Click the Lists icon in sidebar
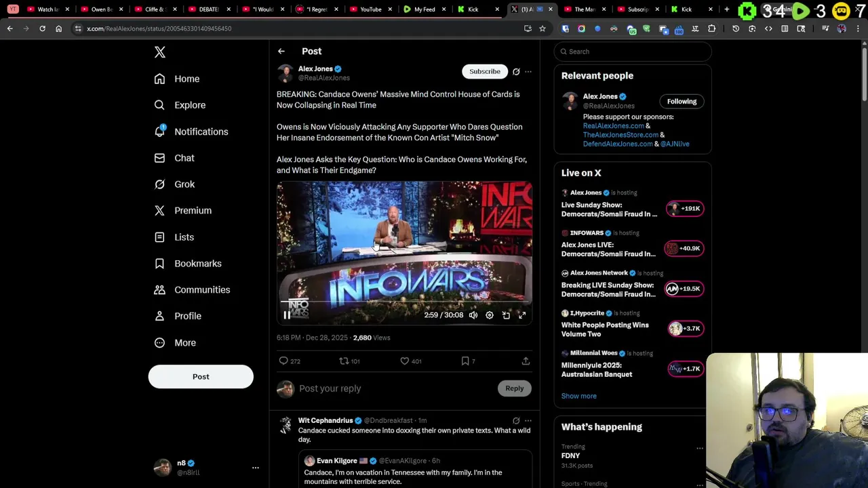868x488 pixels. click(x=159, y=237)
